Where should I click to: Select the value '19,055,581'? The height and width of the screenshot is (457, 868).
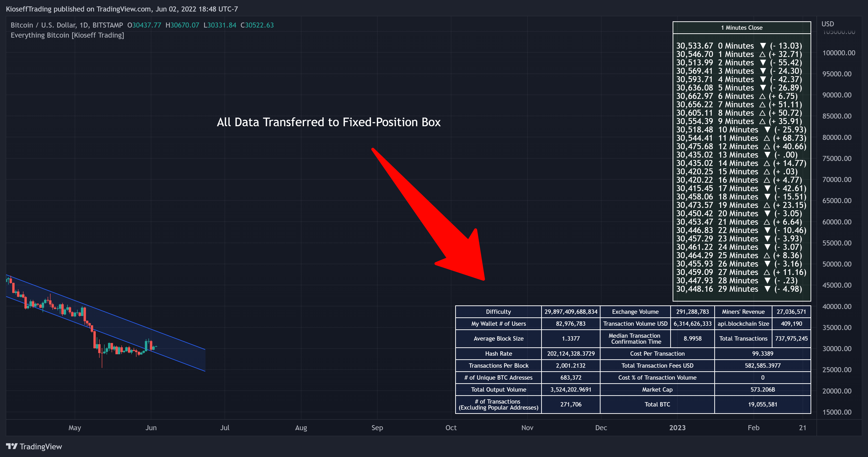tap(763, 404)
